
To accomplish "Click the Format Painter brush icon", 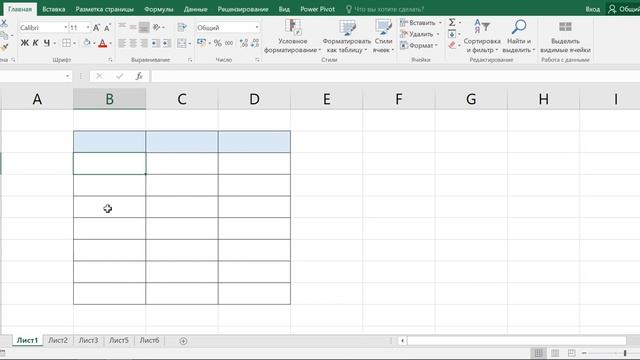I will [4, 47].
